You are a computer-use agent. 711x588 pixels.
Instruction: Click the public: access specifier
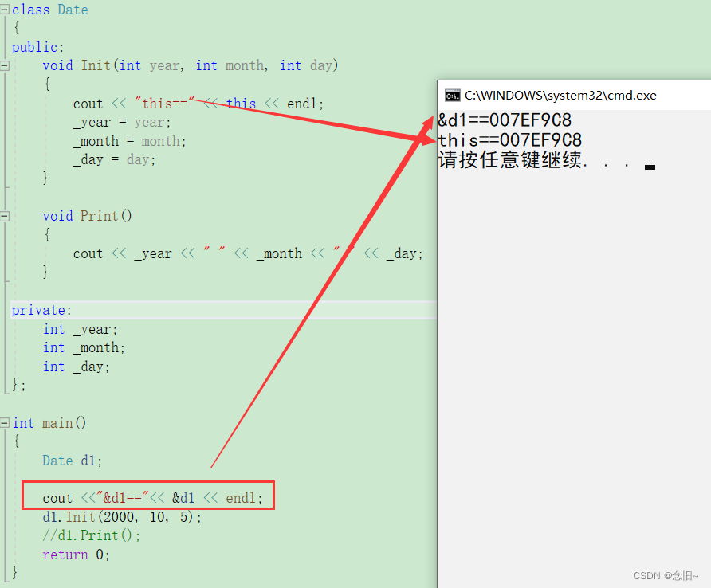(x=38, y=47)
